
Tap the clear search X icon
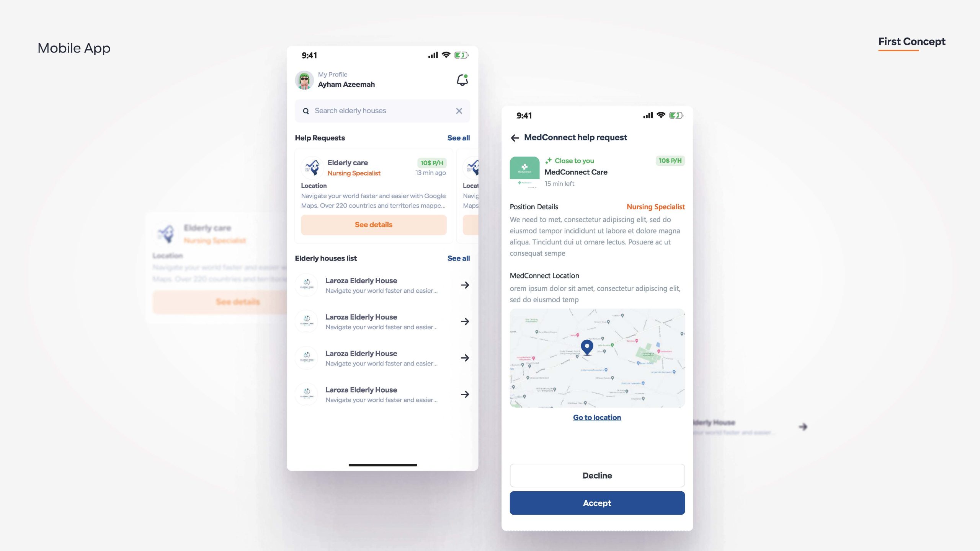point(459,111)
